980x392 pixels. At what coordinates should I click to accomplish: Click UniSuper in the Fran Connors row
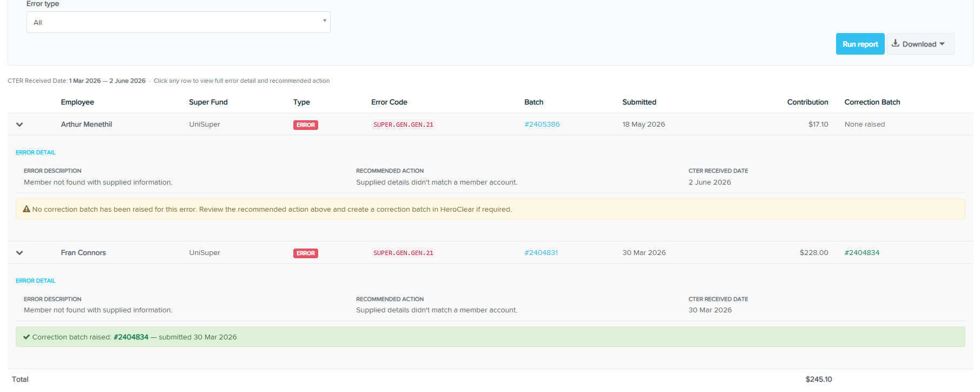[x=205, y=253]
